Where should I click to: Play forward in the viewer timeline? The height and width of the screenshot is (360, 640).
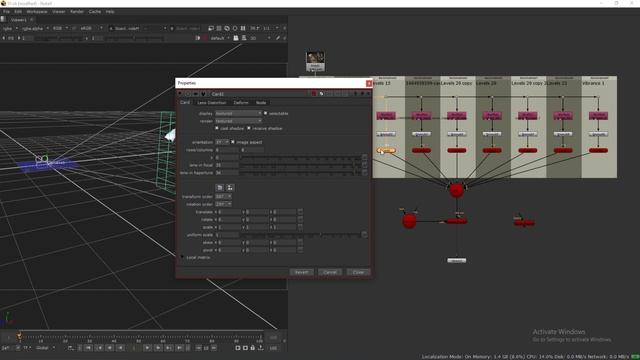point(147,348)
